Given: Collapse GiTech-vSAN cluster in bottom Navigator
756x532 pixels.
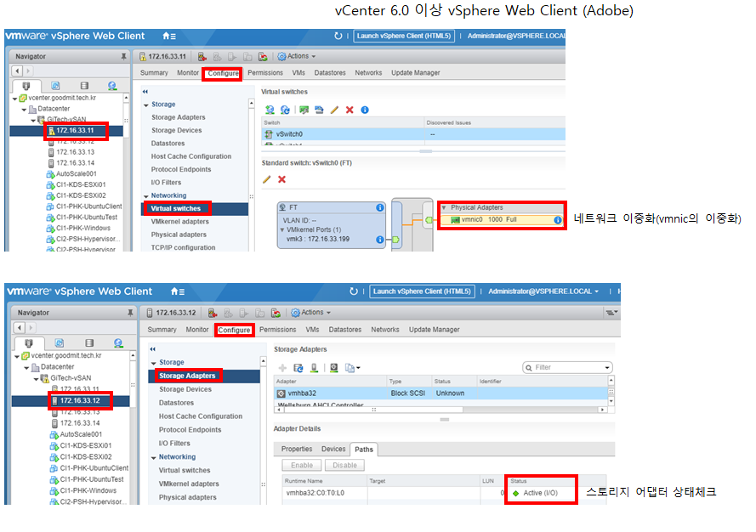Looking at the screenshot, I should coord(37,379).
